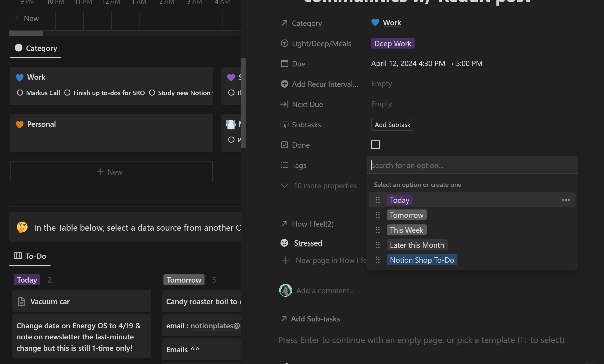
Task: Click the Category relation arrow icon
Action: tap(284, 23)
